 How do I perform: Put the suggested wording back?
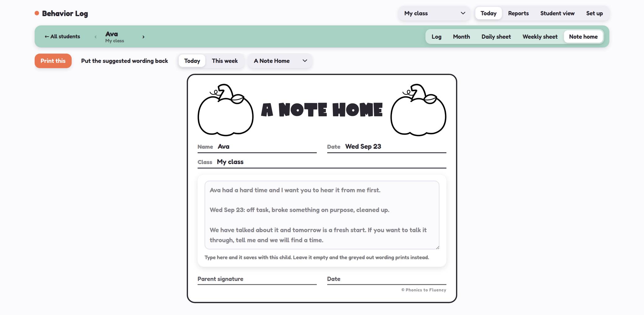coord(124,61)
